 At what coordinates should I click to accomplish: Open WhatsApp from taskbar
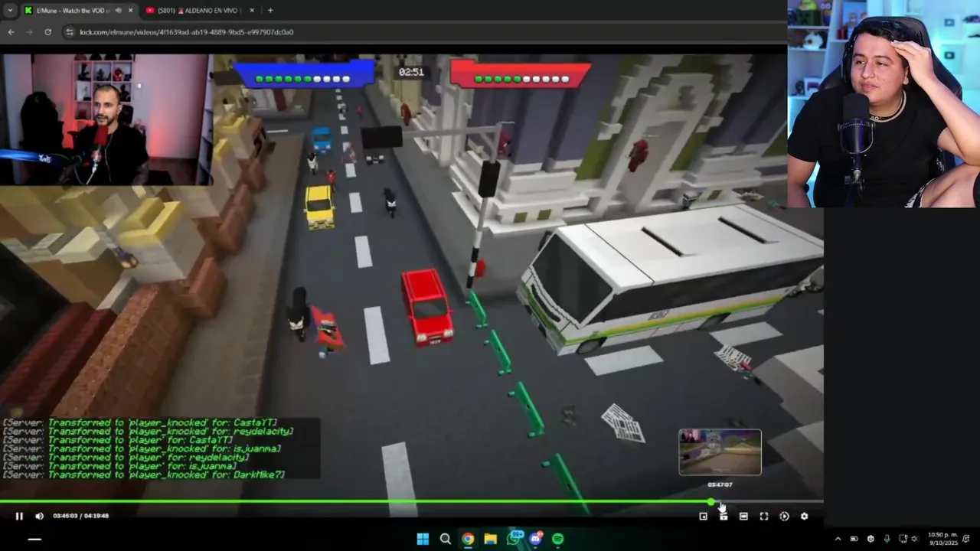[513, 539]
